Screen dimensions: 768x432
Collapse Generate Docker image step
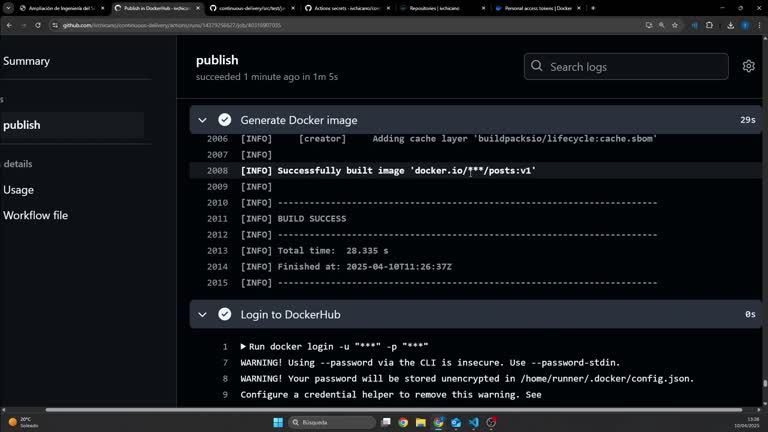[x=202, y=120]
